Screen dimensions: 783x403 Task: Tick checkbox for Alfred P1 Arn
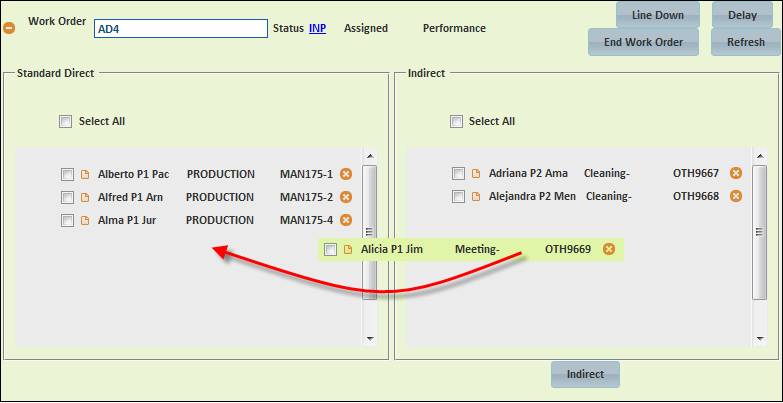point(67,197)
